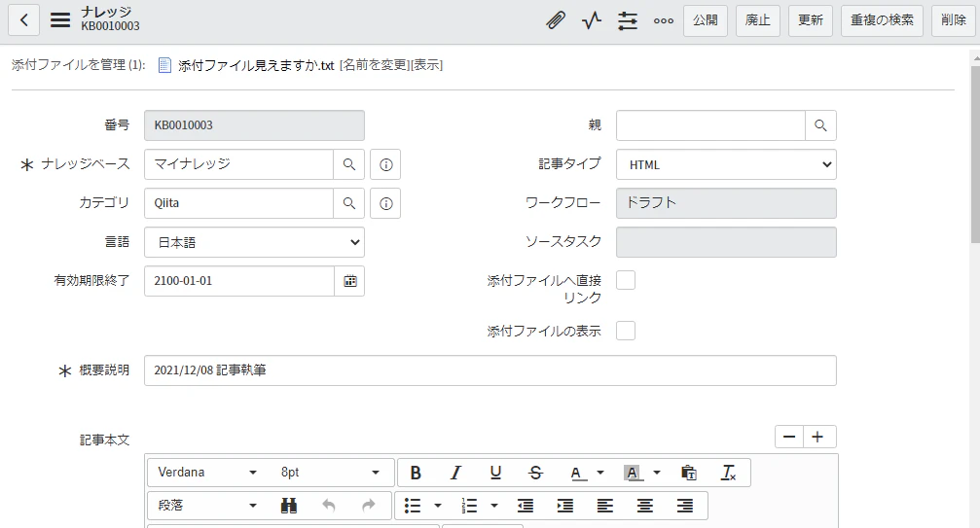Screen dimensions: 980x528
Task: Open the 8pt font size dropdown
Action: 330,473
